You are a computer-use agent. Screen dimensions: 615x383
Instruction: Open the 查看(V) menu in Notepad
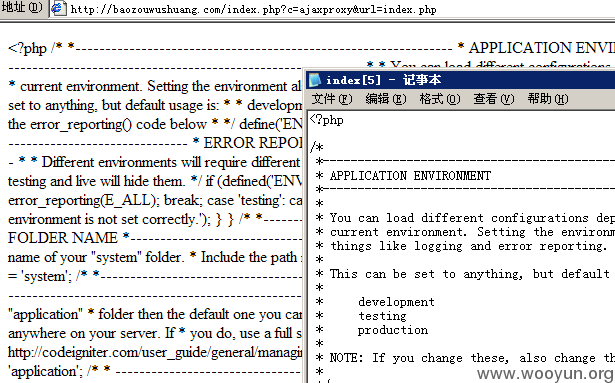493,99
